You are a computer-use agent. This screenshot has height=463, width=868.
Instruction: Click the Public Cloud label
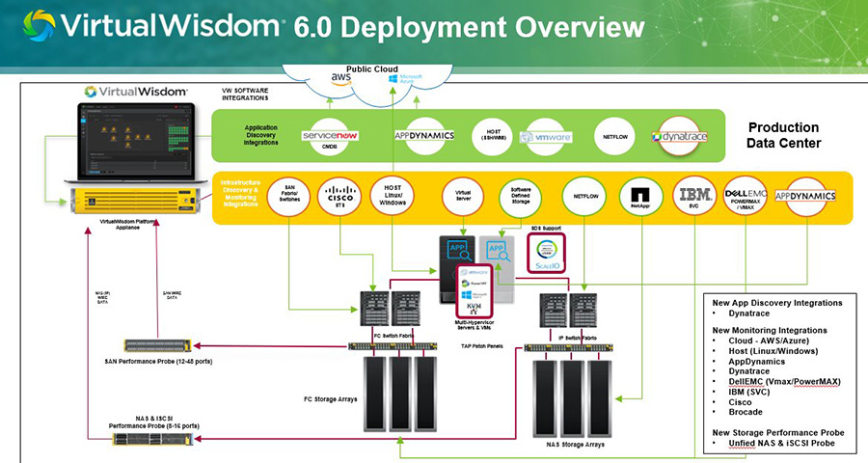[372, 69]
